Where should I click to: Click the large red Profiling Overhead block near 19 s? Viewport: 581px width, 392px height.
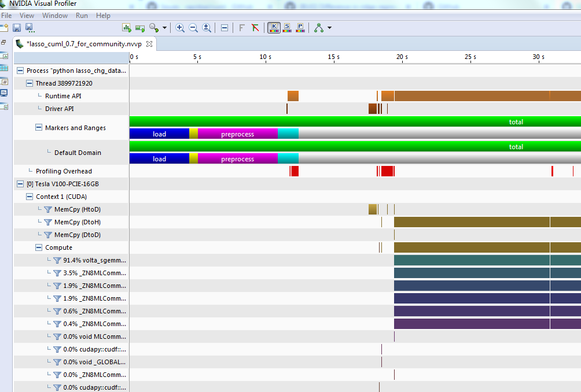pos(387,171)
